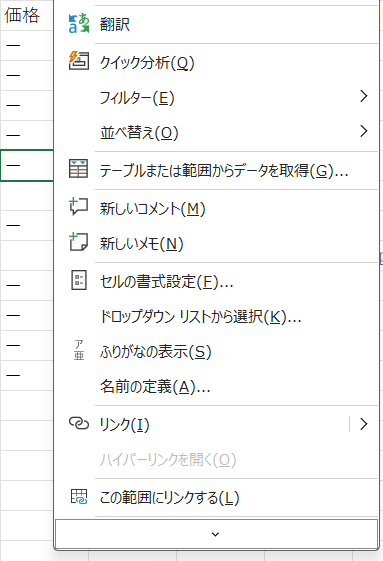This screenshot has width=383, height=561.
Task: Click the 新しいコメント speech bubble icon
Action: tap(78, 206)
